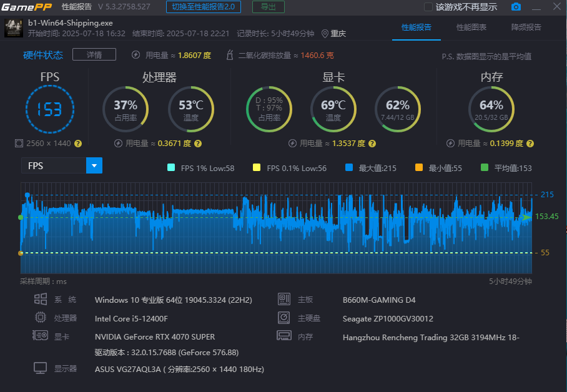
Task: Click the Windows system icon beside 系统
Action: (x=41, y=299)
